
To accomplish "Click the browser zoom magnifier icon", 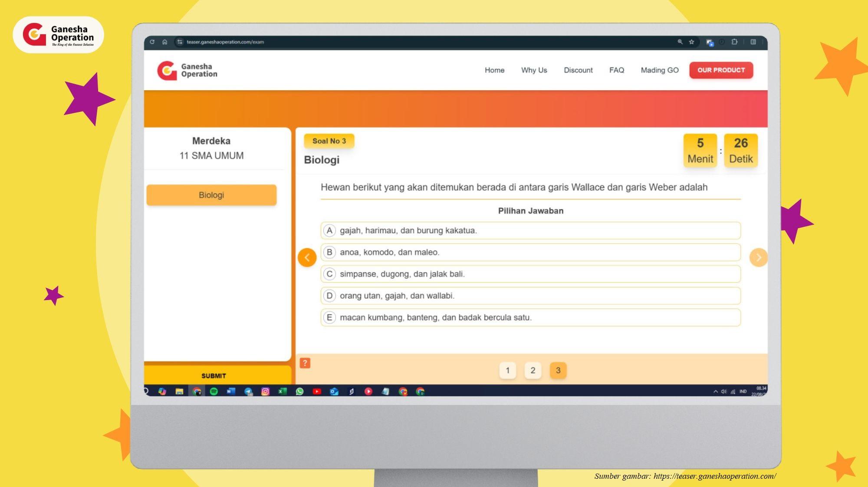I will pos(680,42).
